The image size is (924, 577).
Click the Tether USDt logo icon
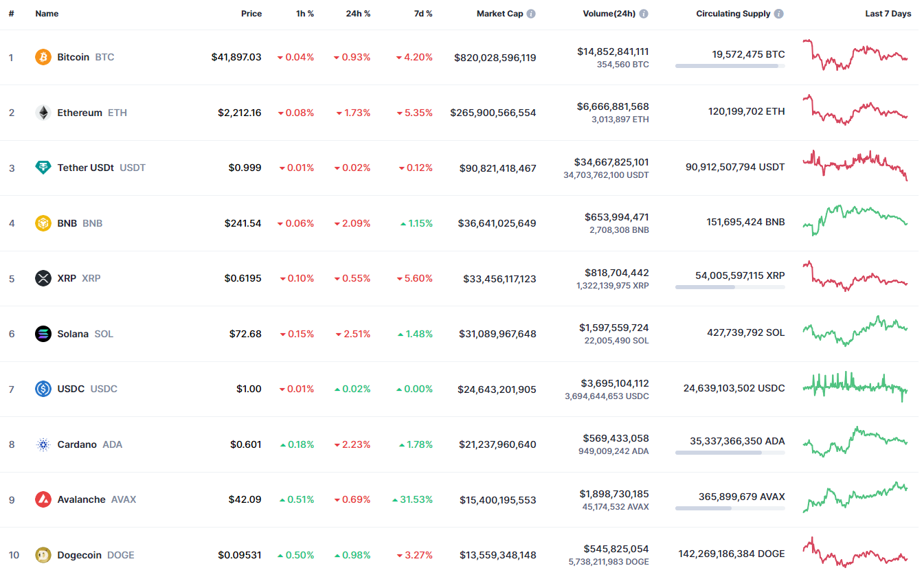click(x=43, y=168)
